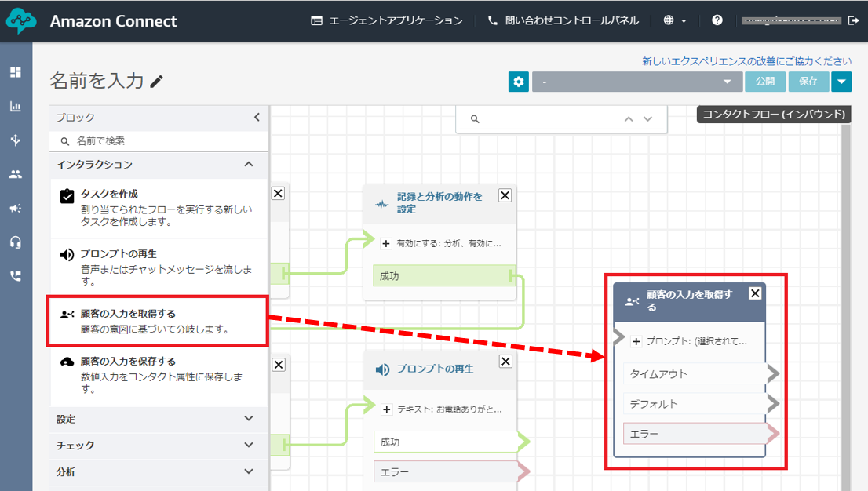Click 成功 output of プロンプトの再生 block
This screenshot has height=491, width=868.
coord(446,442)
